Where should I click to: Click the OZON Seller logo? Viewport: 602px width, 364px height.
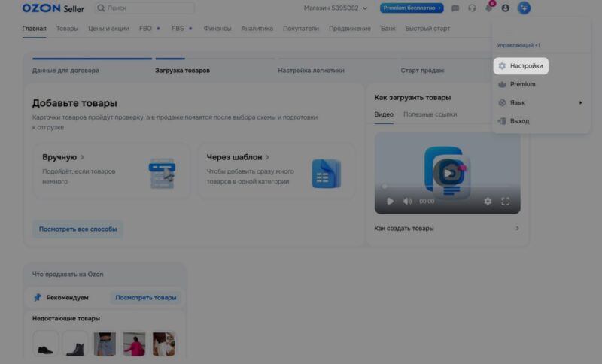(53, 8)
